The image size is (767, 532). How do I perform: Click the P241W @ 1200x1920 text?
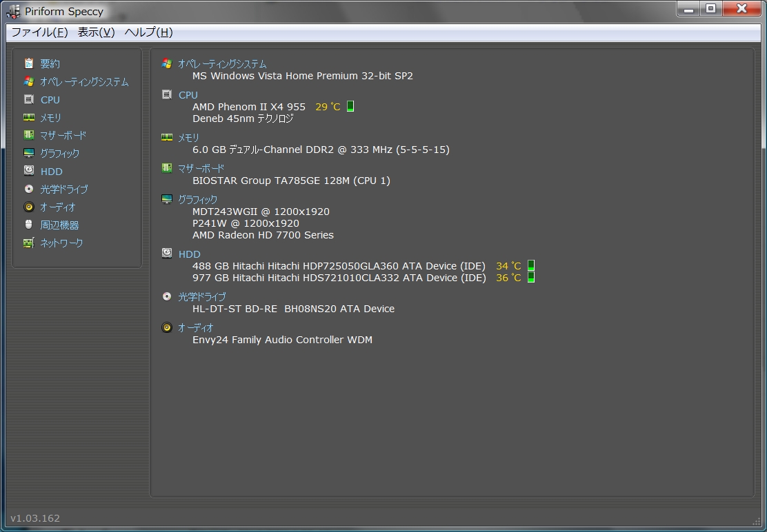pyautogui.click(x=246, y=223)
